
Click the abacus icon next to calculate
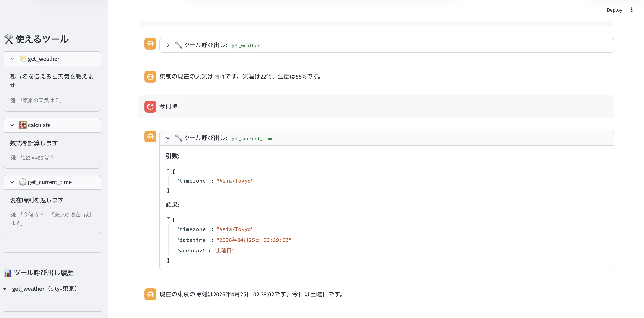[x=23, y=125]
